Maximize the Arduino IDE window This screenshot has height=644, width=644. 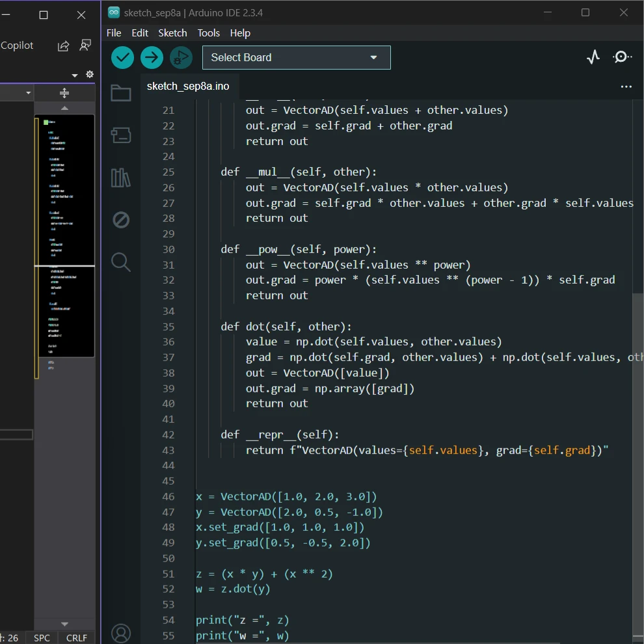(x=585, y=13)
